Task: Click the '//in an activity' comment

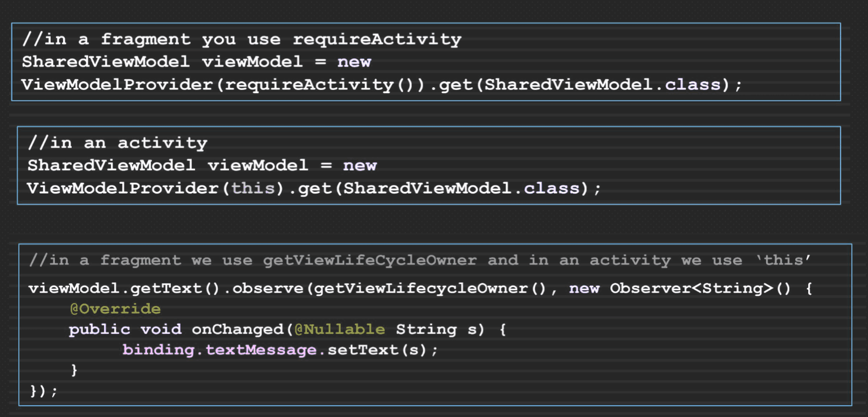Action: [118, 143]
